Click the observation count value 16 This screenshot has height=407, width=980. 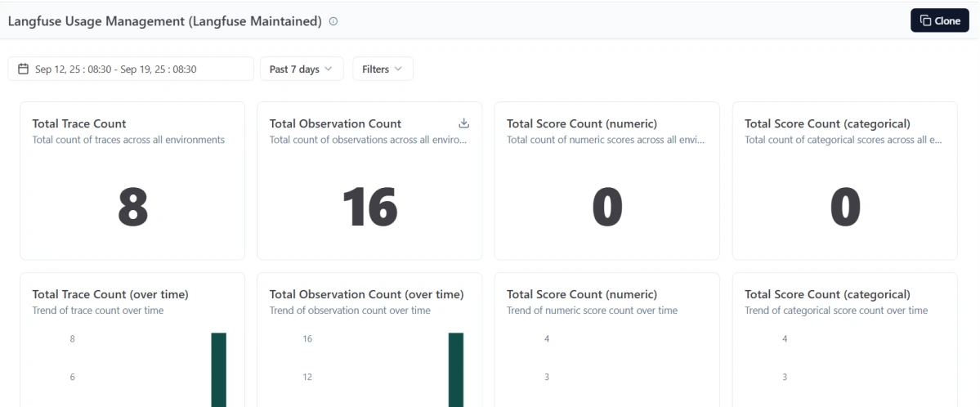(370, 208)
